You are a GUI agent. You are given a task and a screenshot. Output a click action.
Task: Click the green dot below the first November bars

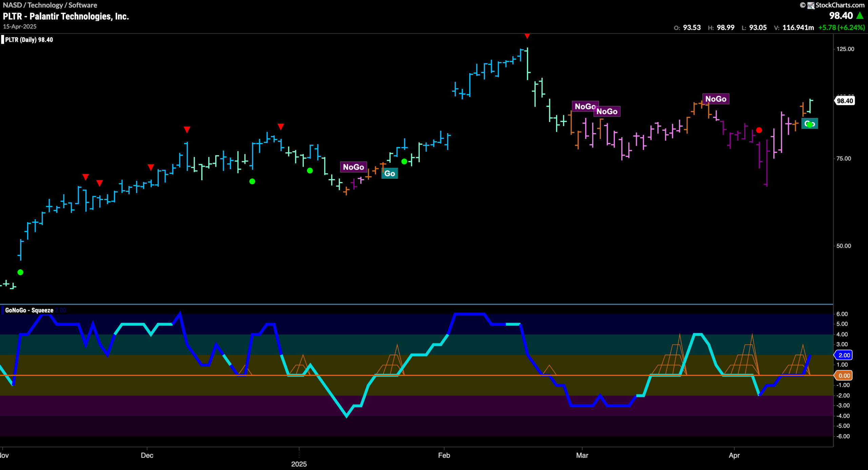(x=20, y=272)
